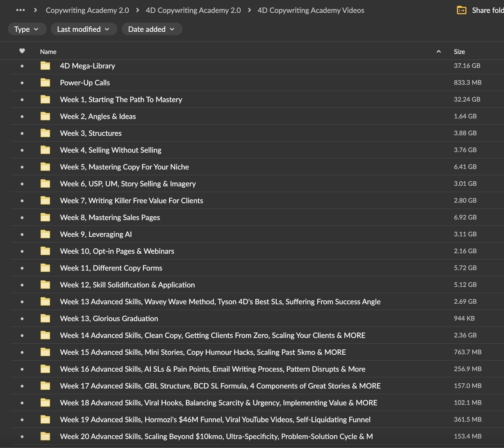Open Week 7, Writing Killer Free Value For Clients
The height and width of the screenshot is (448, 504).
(131, 201)
